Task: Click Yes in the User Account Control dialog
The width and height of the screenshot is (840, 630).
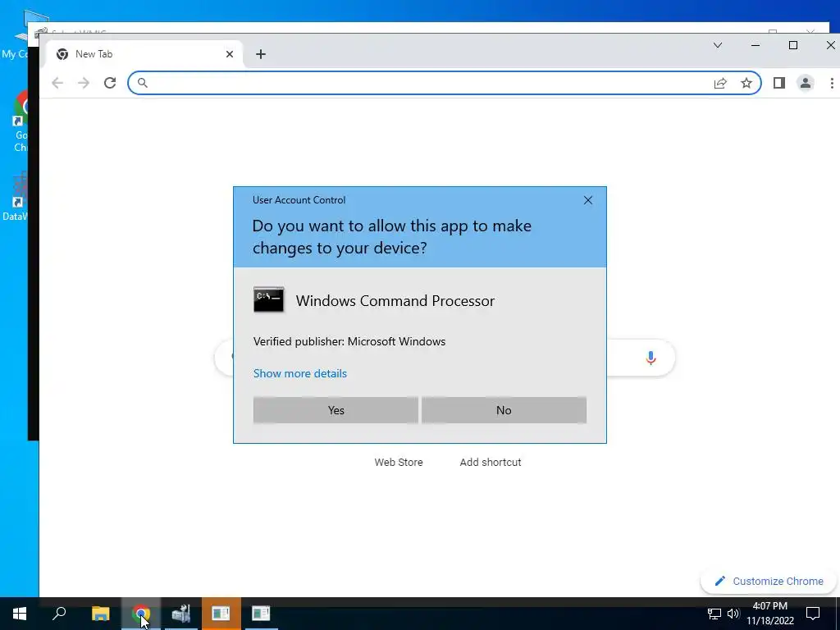Action: click(x=336, y=410)
